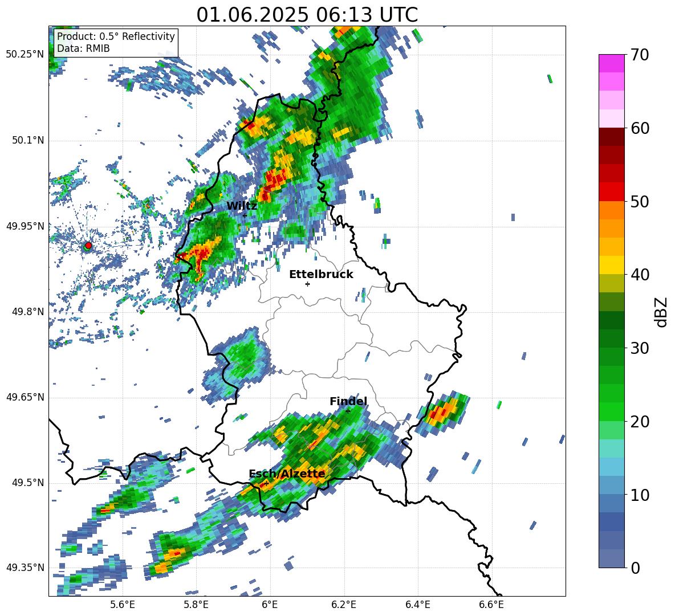Click the magenta top colorbar segment
The width and height of the screenshot is (675, 616).
click(611, 63)
